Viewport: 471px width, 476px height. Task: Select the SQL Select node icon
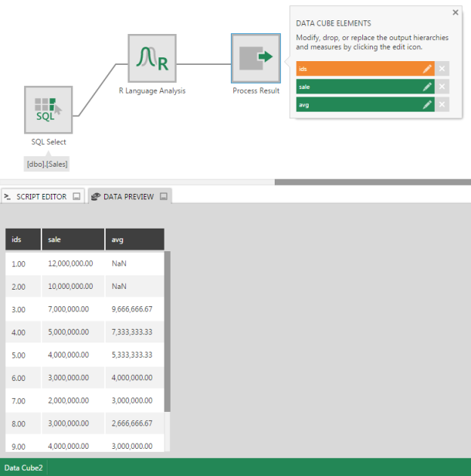click(x=48, y=109)
